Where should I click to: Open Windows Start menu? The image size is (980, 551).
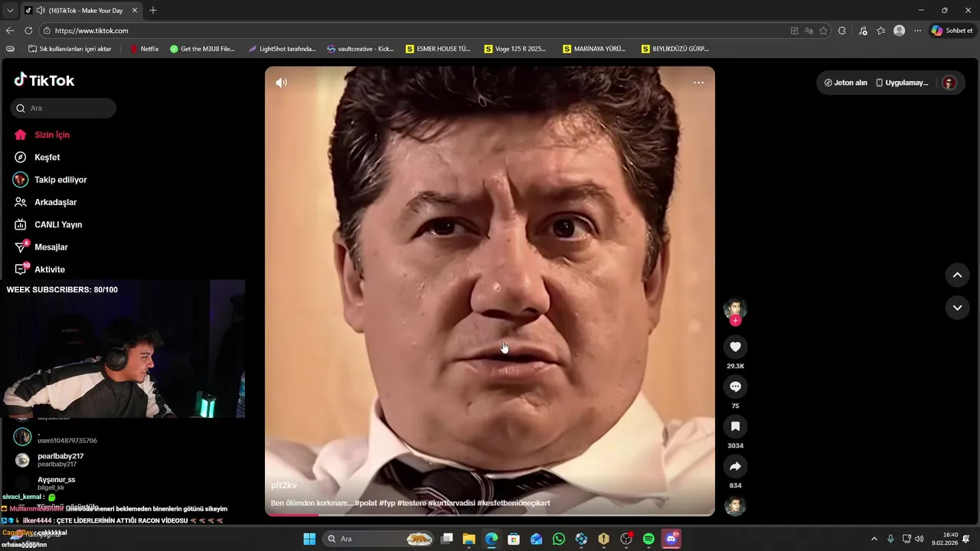[x=309, y=539]
